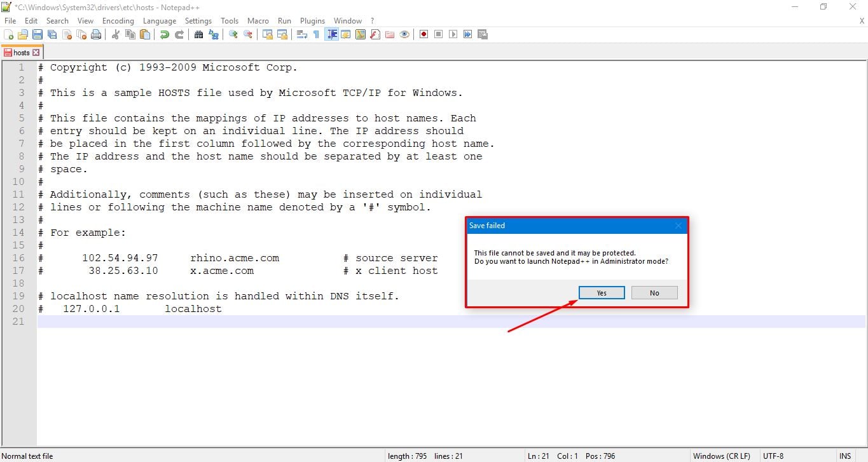Image resolution: width=868 pixels, height=462 pixels.
Task: Open Folder as Workspace icon
Action: tap(390, 35)
